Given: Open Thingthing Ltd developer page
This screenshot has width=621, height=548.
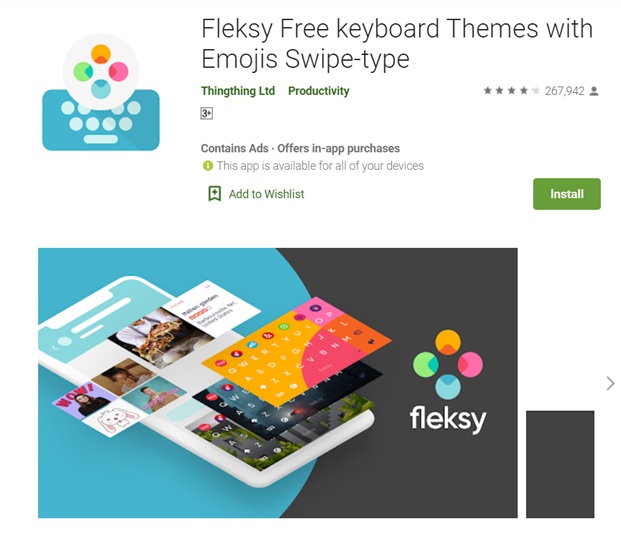Looking at the screenshot, I should coord(238,91).
